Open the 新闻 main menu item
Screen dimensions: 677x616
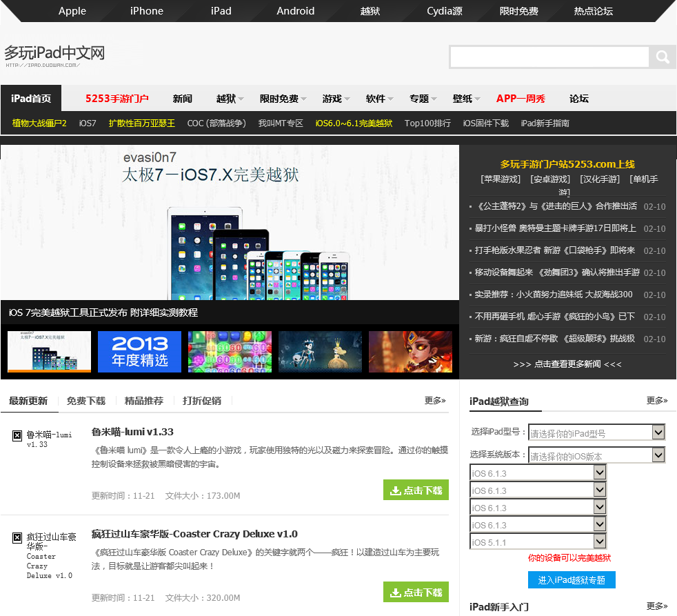[x=182, y=99]
